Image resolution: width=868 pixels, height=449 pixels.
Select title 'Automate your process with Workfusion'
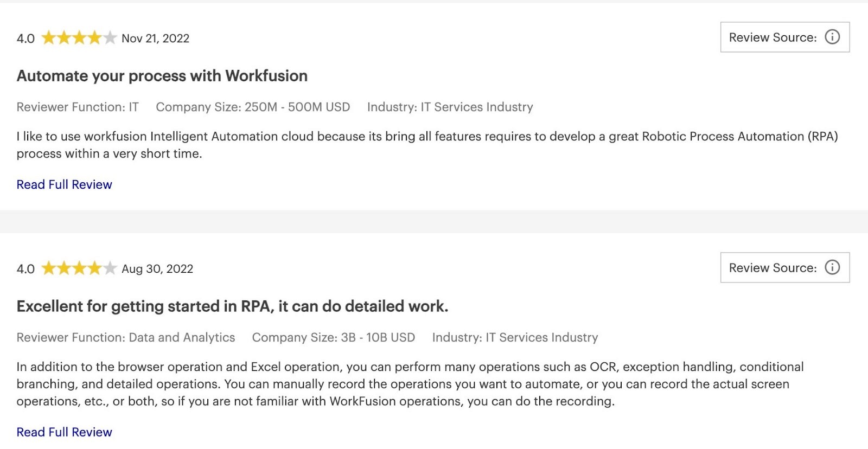pos(162,76)
